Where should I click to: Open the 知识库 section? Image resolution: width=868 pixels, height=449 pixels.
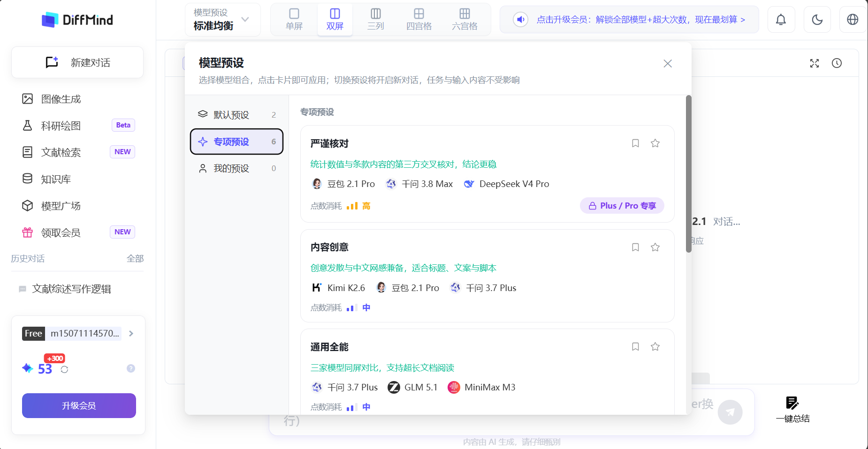[77, 179]
